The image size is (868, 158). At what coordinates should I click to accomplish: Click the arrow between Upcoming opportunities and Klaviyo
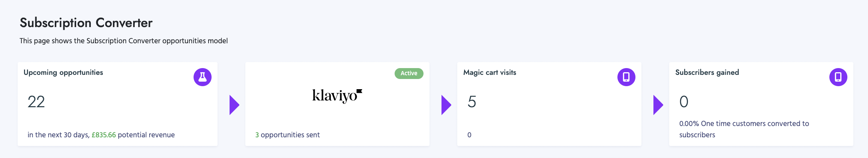(x=234, y=105)
